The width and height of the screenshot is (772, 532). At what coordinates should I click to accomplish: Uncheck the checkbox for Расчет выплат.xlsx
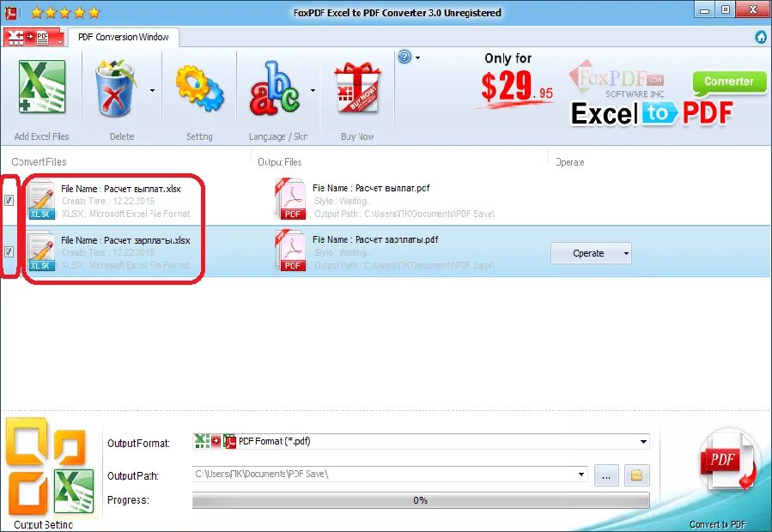9,200
